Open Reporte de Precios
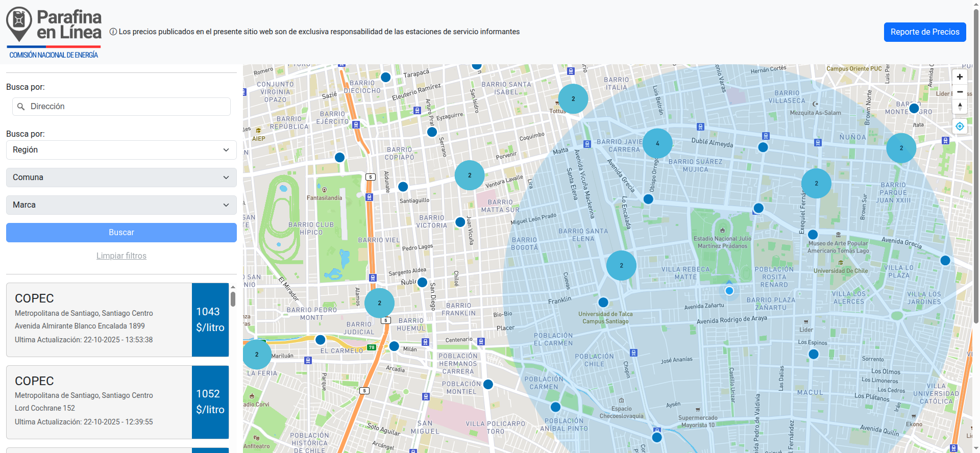 [x=924, y=32]
